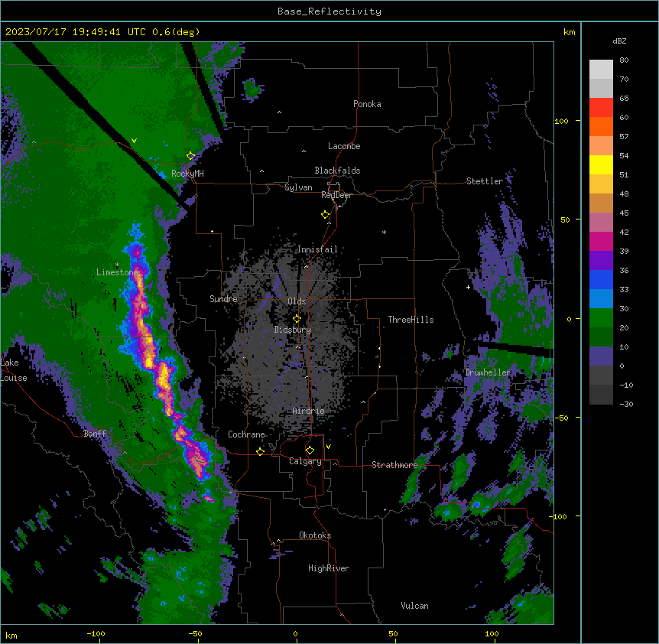Select the Sundre label
The height and width of the screenshot is (644, 659).
click(223, 299)
